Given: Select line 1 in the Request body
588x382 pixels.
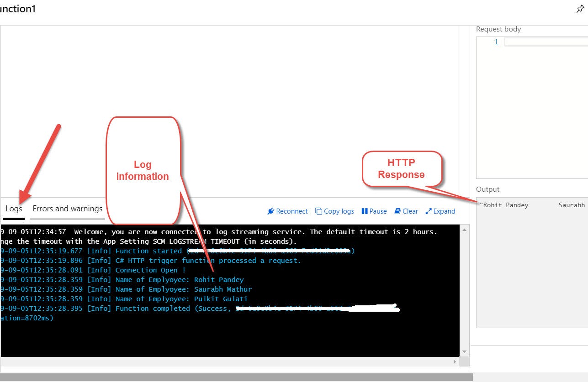Looking at the screenshot, I should tap(496, 42).
